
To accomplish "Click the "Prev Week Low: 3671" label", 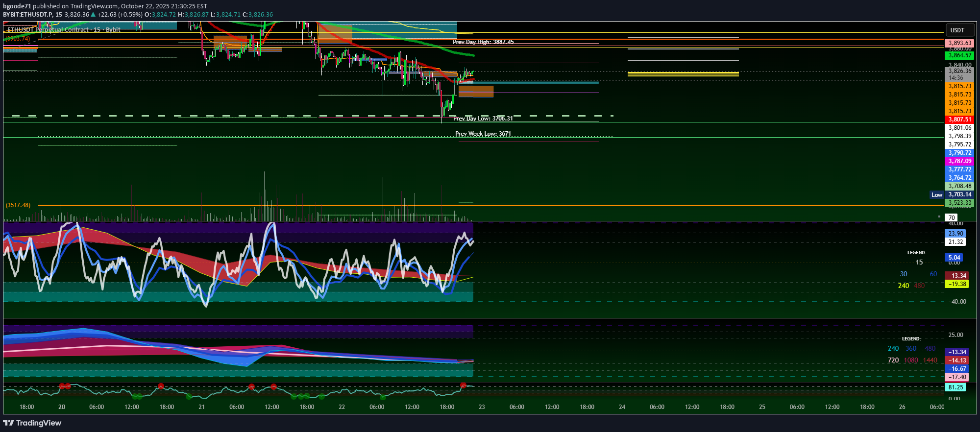I will pos(483,134).
